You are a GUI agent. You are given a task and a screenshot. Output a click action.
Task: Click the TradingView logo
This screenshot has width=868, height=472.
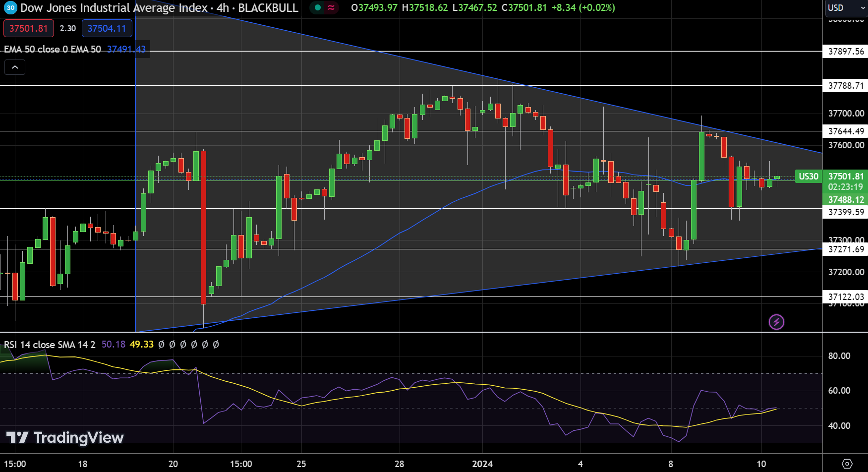(65, 437)
